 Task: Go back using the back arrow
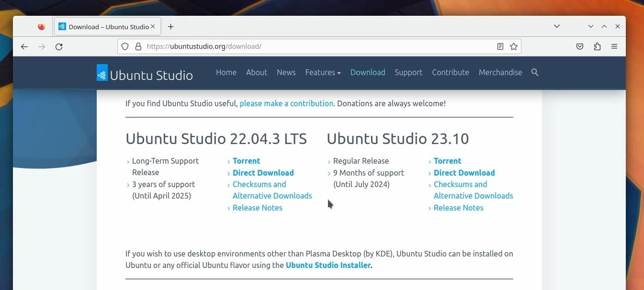24,46
